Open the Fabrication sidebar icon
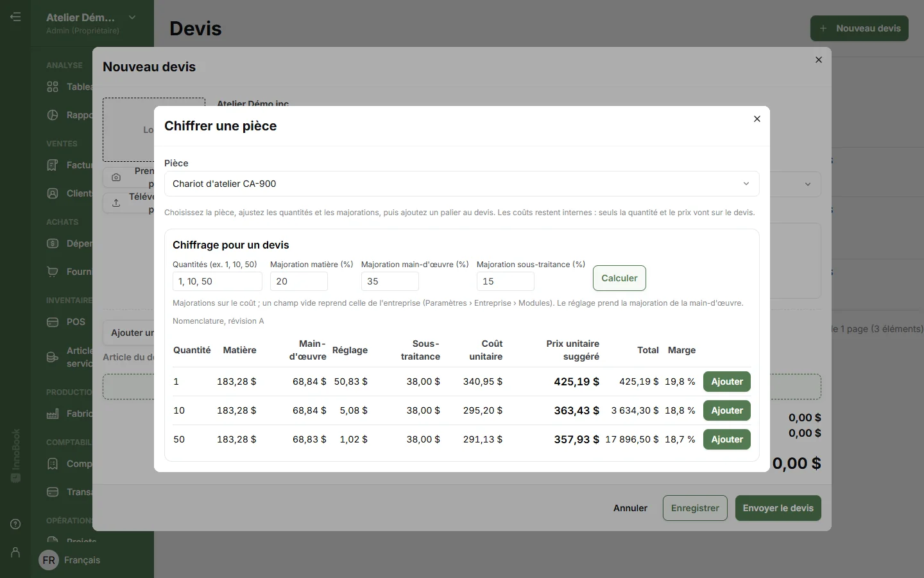Image resolution: width=924 pixels, height=578 pixels. 53,414
